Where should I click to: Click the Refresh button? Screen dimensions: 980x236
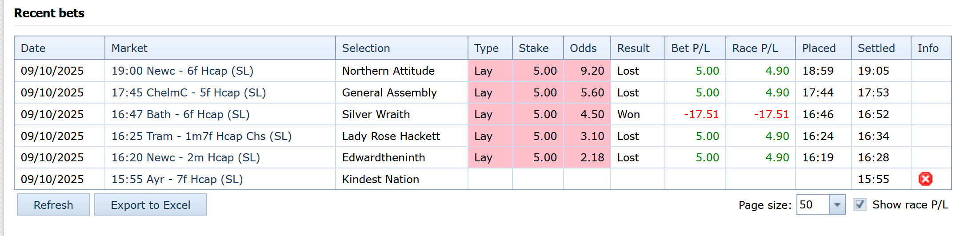coord(53,205)
